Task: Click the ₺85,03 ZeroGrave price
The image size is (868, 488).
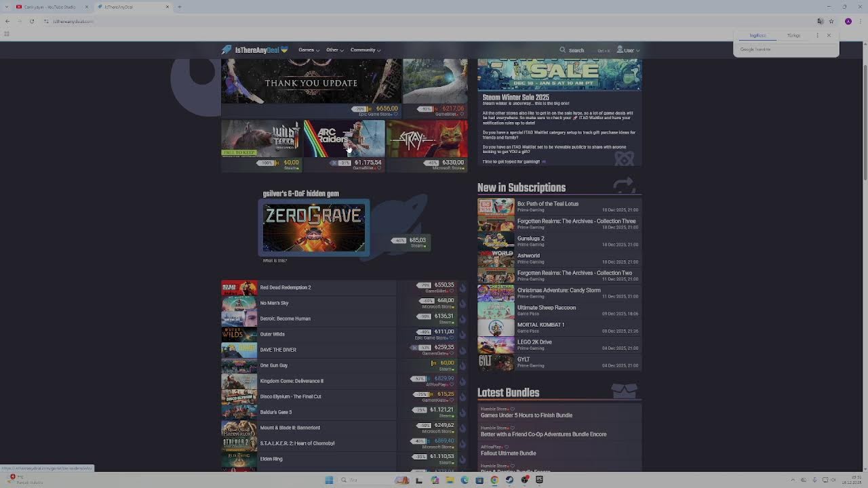Action: click(417, 240)
